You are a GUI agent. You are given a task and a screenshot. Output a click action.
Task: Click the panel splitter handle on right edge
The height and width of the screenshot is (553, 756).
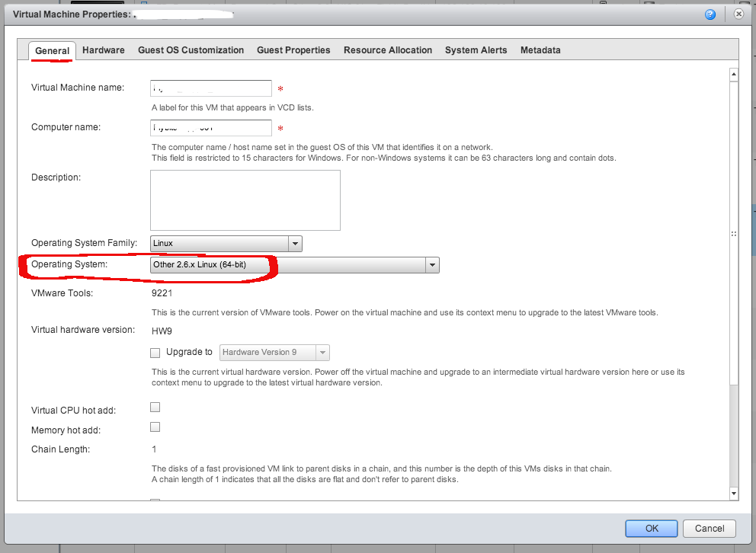coord(734,235)
